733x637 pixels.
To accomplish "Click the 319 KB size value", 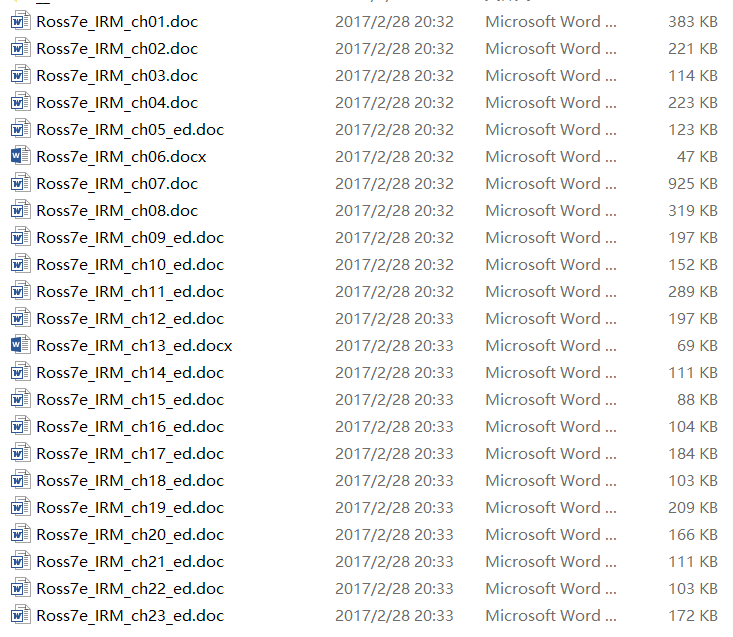I will (x=693, y=211).
